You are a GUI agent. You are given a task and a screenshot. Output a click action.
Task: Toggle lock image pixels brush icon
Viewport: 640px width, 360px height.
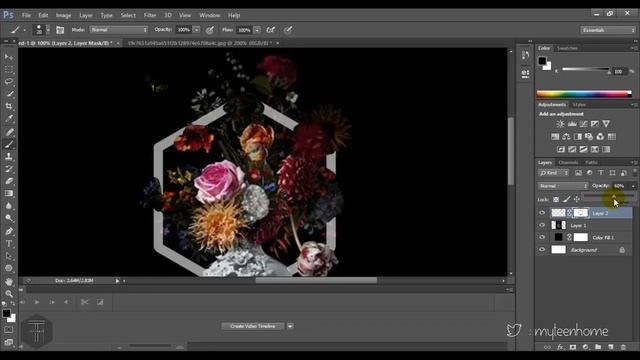pos(566,199)
